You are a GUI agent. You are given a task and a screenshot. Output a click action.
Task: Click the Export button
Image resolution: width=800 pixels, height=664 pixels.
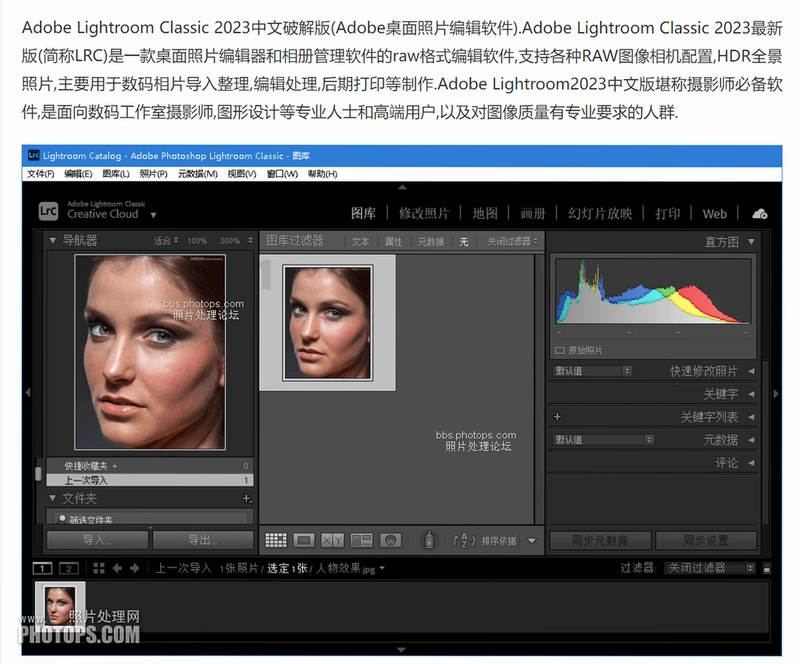click(x=203, y=540)
